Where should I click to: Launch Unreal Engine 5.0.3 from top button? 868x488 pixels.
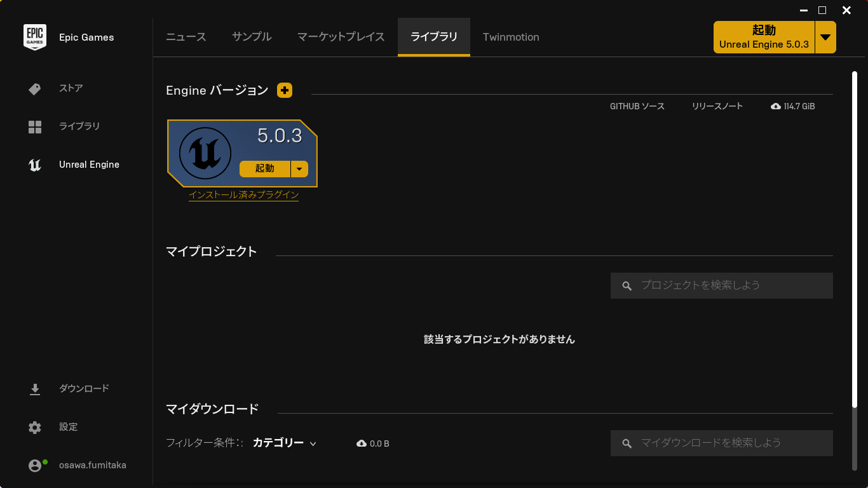point(764,37)
